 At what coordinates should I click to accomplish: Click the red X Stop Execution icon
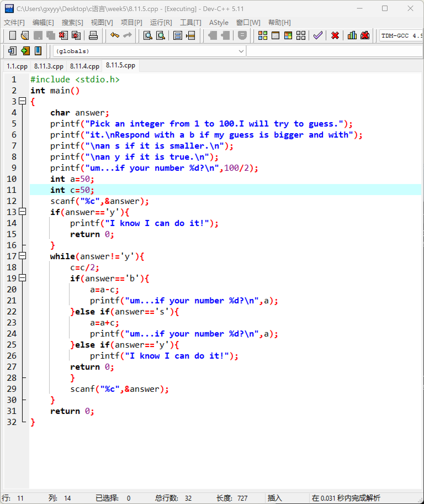pyautogui.click(x=335, y=35)
